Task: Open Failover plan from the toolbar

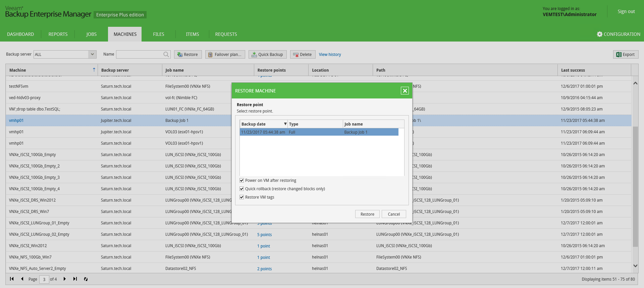Action: coord(225,54)
